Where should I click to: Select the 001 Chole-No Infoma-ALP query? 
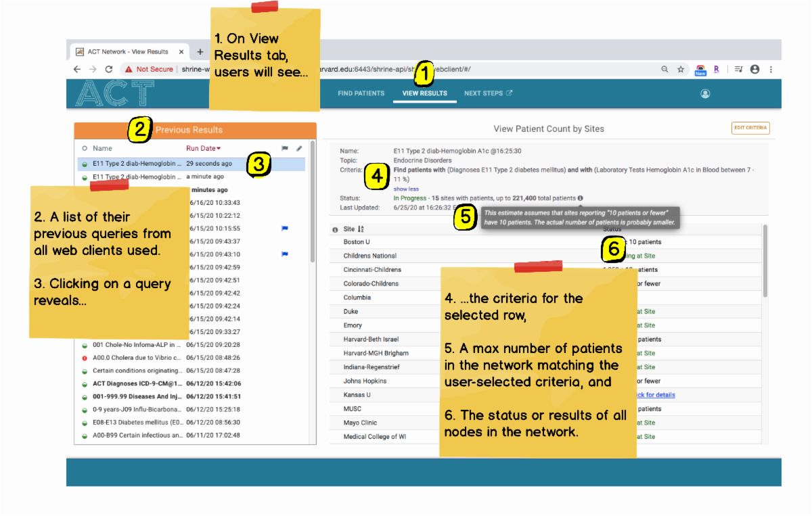point(191,345)
